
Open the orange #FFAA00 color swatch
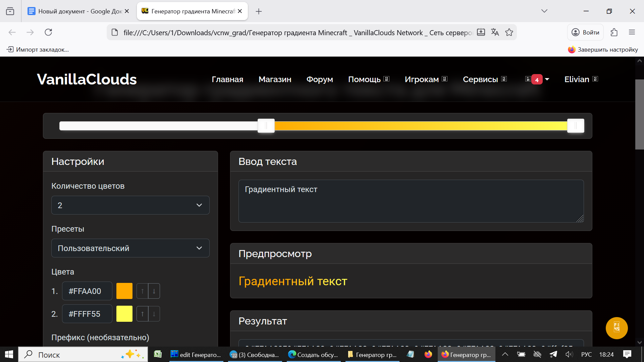[x=124, y=291]
